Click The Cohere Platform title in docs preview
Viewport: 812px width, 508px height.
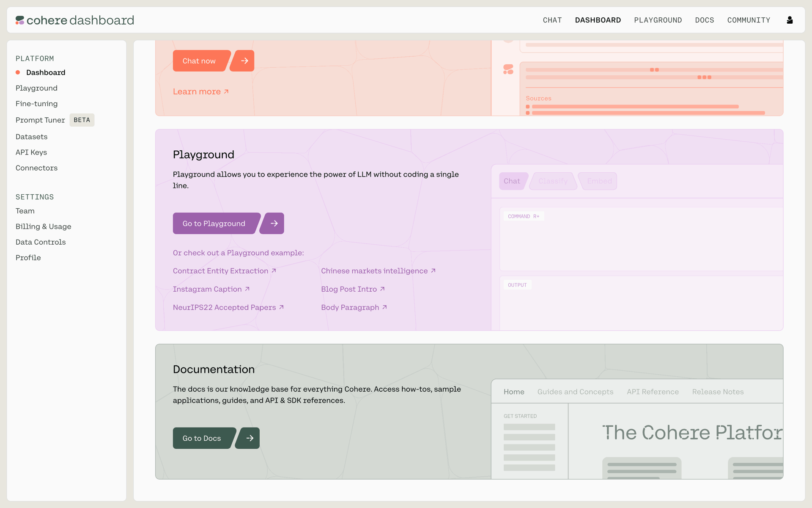[692, 433]
